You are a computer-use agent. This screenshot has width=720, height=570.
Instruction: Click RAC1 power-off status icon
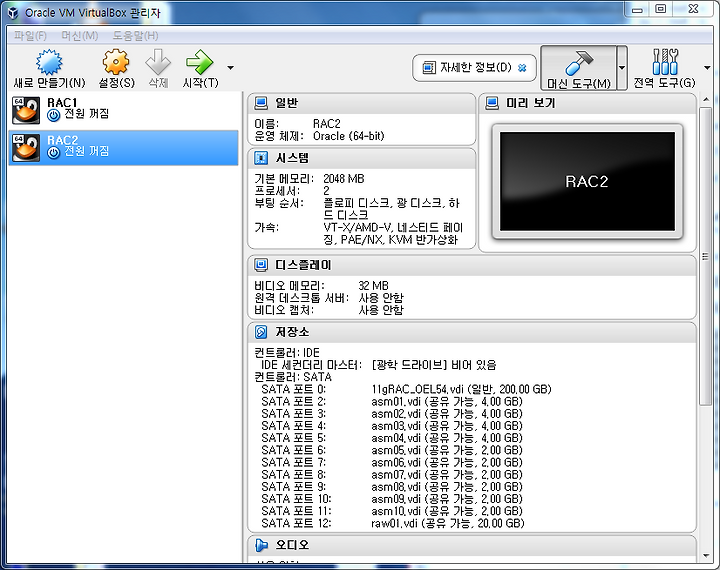[x=54, y=115]
